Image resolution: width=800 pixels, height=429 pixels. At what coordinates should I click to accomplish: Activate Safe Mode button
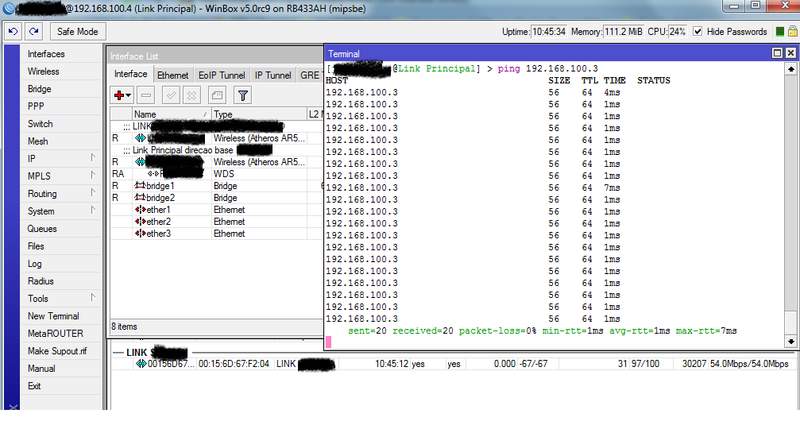77,32
